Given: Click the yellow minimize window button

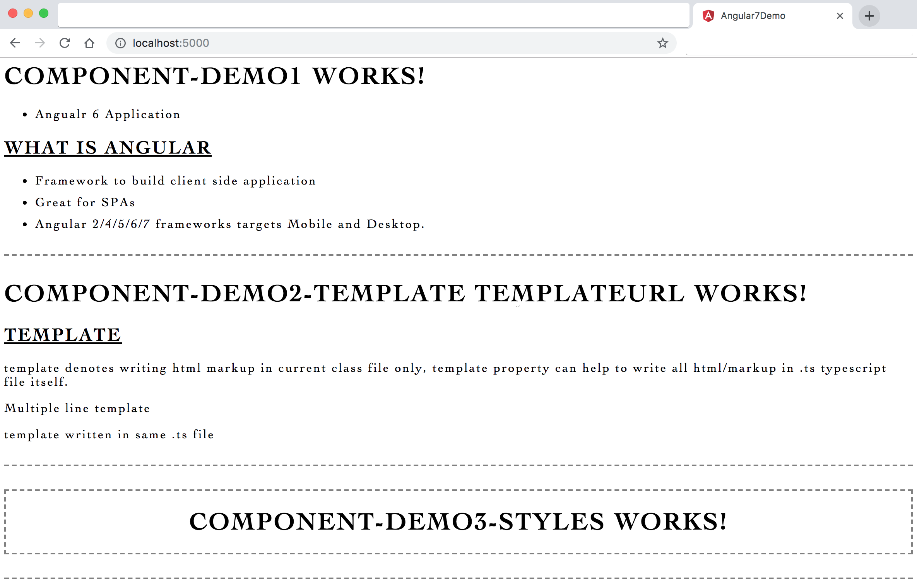Looking at the screenshot, I should click(x=28, y=14).
